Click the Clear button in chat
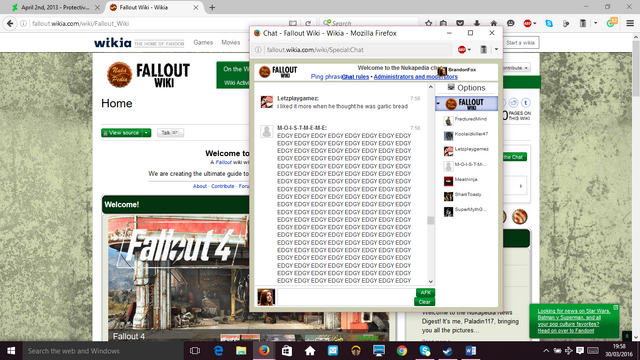640x360 pixels. 424,302
